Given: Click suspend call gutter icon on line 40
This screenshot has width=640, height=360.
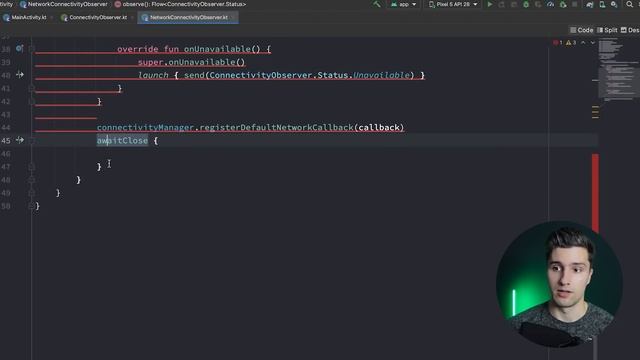Looking at the screenshot, I should [20, 75].
